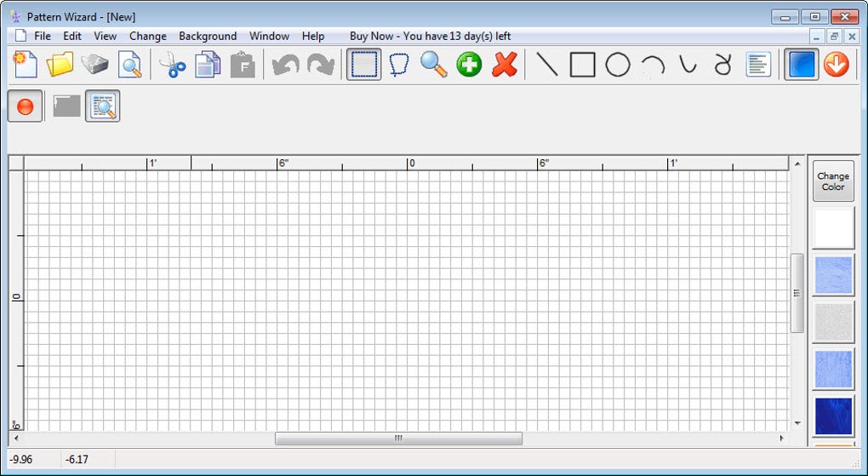Viewport: 868px width, 476px height.
Task: Minimize the inner document window
Action: 816,37
